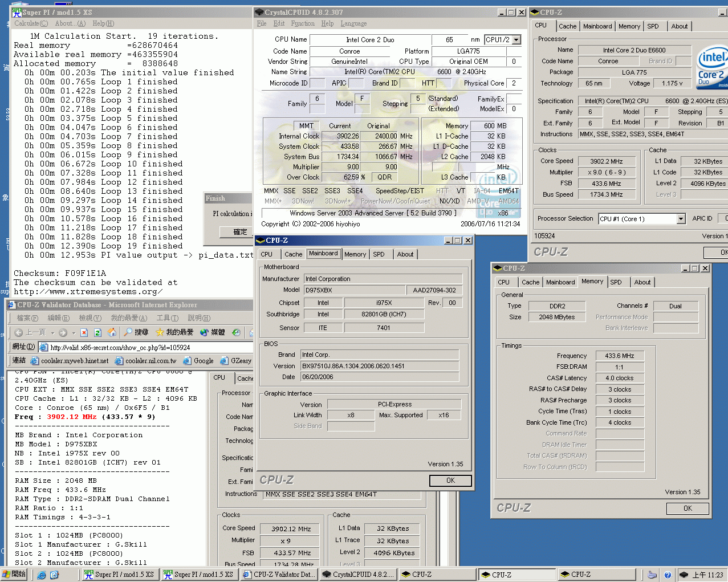The width and height of the screenshot is (728, 582).
Task: Open Language menu in CrystalCPUID
Action: pos(353,23)
